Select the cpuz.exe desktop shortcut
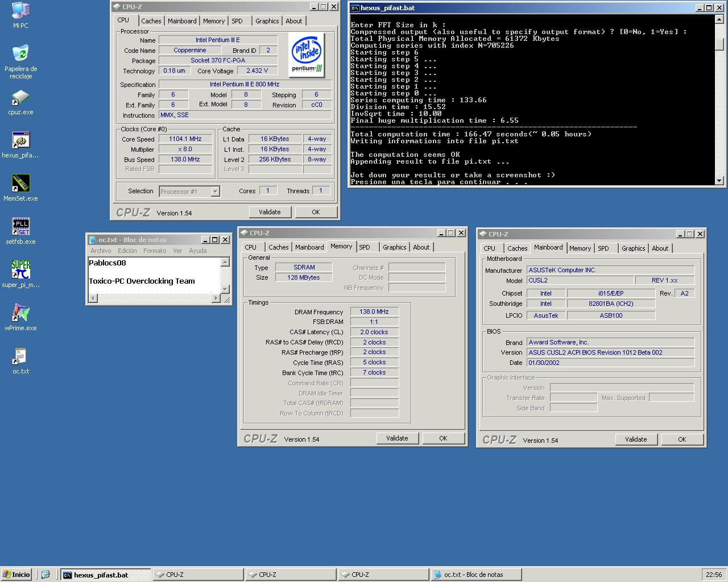 click(x=20, y=97)
